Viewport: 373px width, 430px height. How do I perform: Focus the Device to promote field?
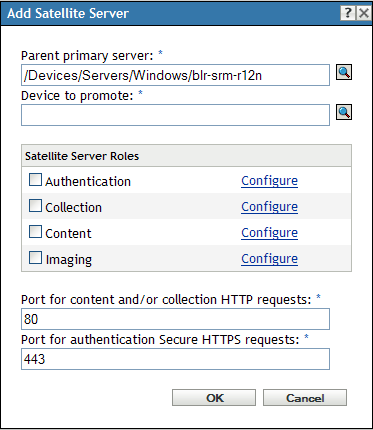click(x=175, y=115)
